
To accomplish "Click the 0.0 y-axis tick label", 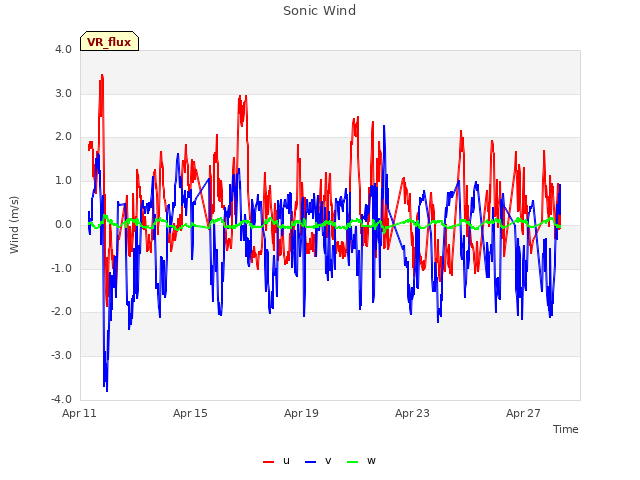I will coord(63,224).
